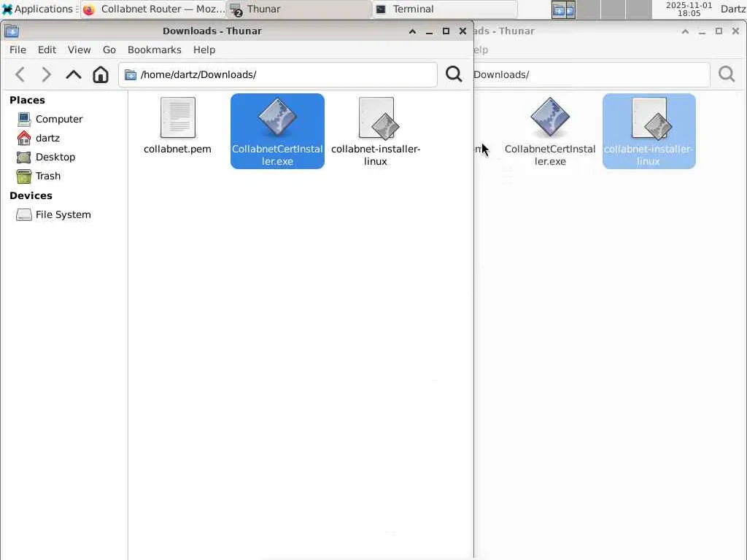
Task: Open the File menu
Action: pyautogui.click(x=18, y=50)
